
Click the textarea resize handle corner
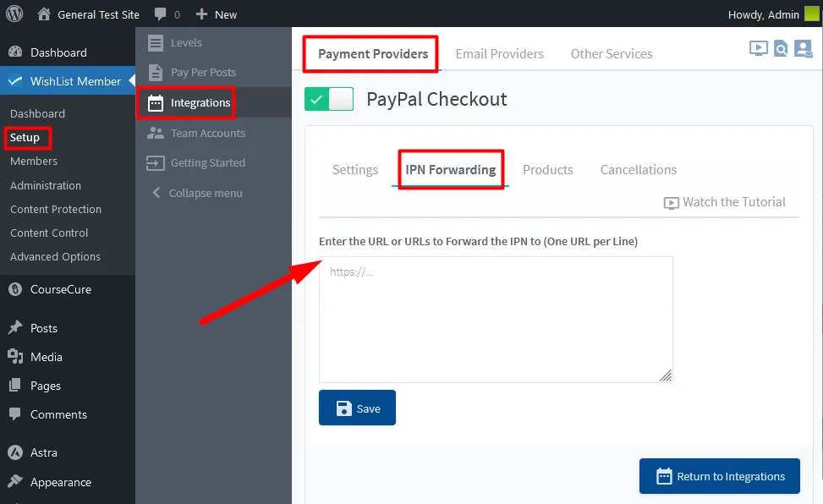tap(666, 375)
